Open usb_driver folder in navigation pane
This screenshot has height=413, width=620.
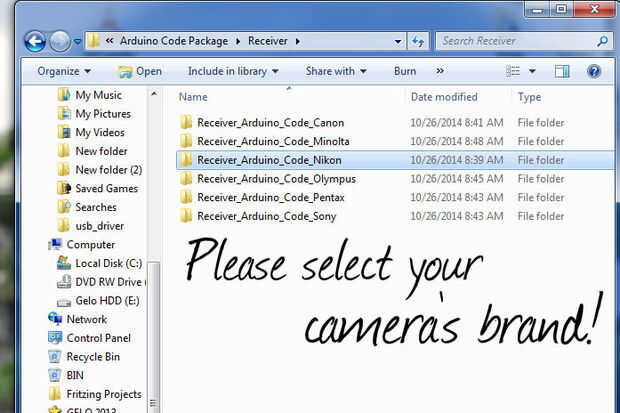click(99, 226)
